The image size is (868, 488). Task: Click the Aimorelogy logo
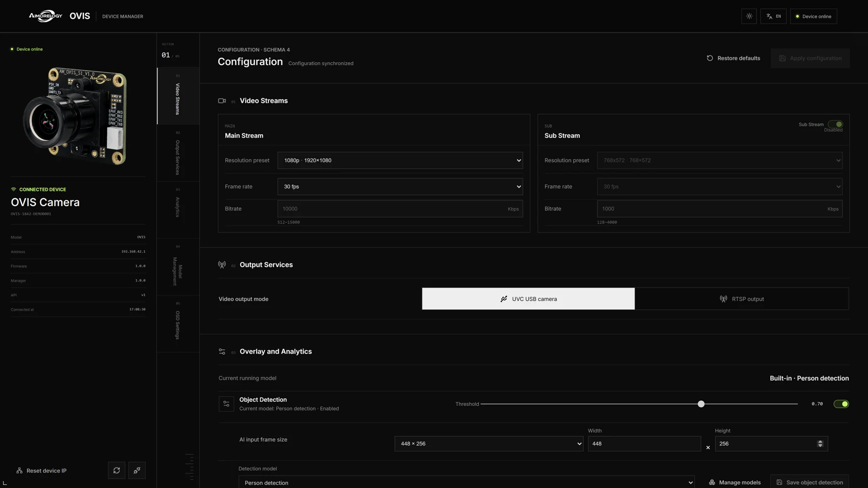45,16
